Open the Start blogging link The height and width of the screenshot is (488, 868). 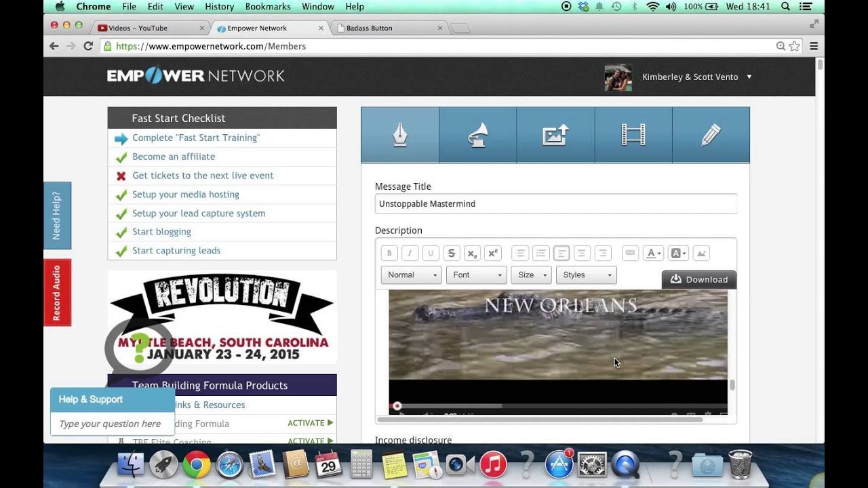161,232
